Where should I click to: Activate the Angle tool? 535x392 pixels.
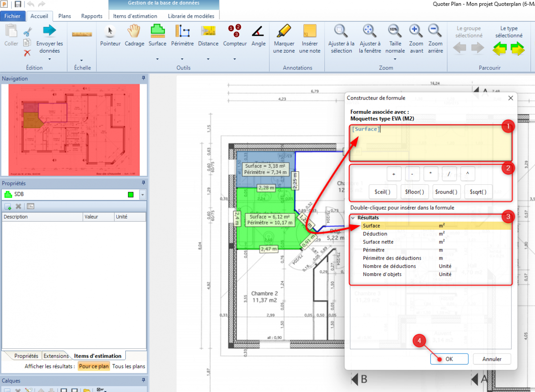click(258, 36)
